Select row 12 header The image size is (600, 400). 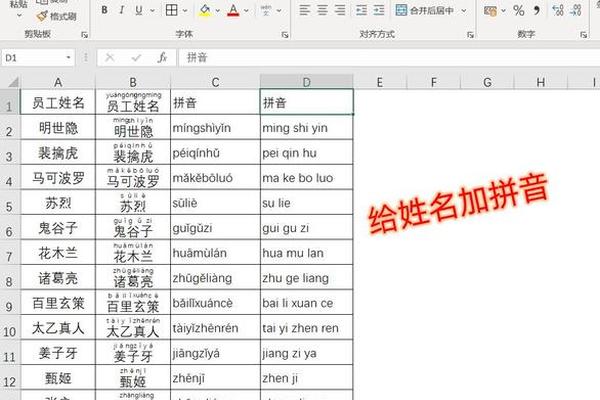pyautogui.click(x=10, y=378)
